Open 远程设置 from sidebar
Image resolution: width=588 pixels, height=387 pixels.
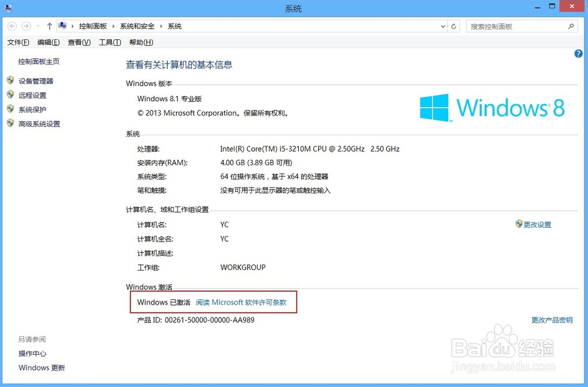click(32, 95)
